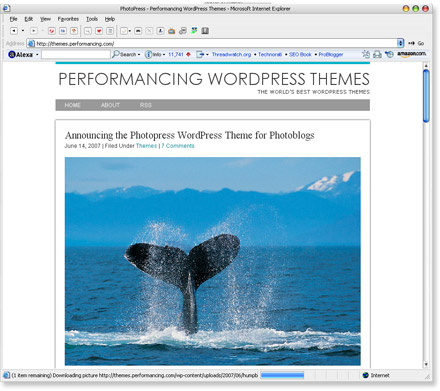Viewport: 440px width, 391px height.
Task: Expand the Mail button dropdown arrow
Action: pyautogui.click(x=130, y=31)
